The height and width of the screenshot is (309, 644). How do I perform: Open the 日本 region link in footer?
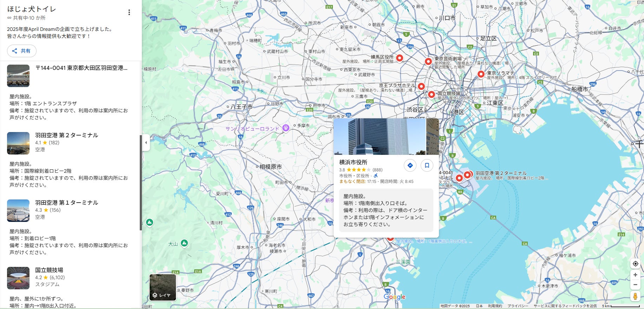(x=479, y=306)
